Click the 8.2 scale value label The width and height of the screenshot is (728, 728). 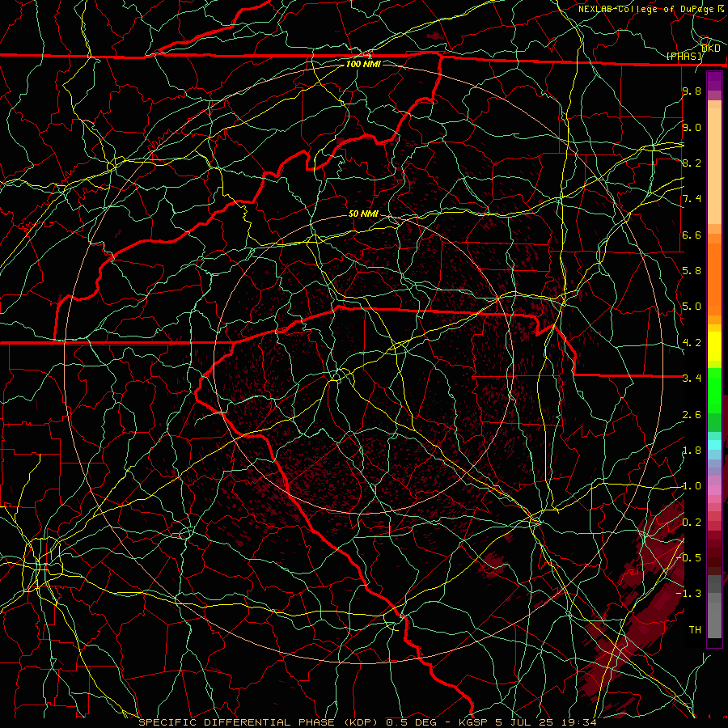pyautogui.click(x=692, y=163)
